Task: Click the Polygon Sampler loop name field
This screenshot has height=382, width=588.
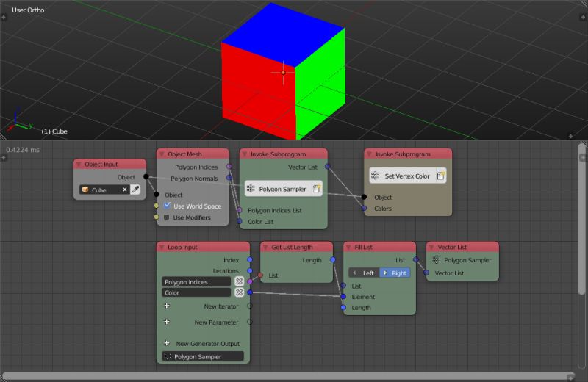Action: (x=203, y=356)
